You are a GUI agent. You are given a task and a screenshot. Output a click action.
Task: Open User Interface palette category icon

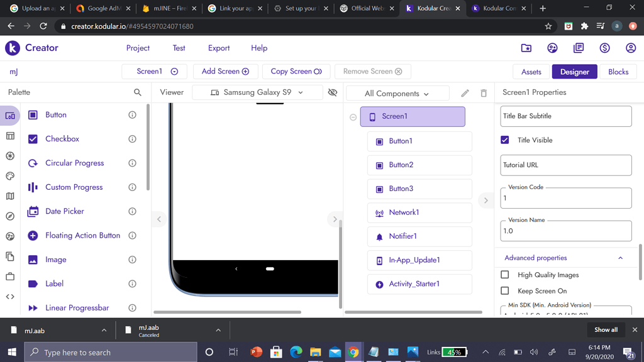coord(10,116)
